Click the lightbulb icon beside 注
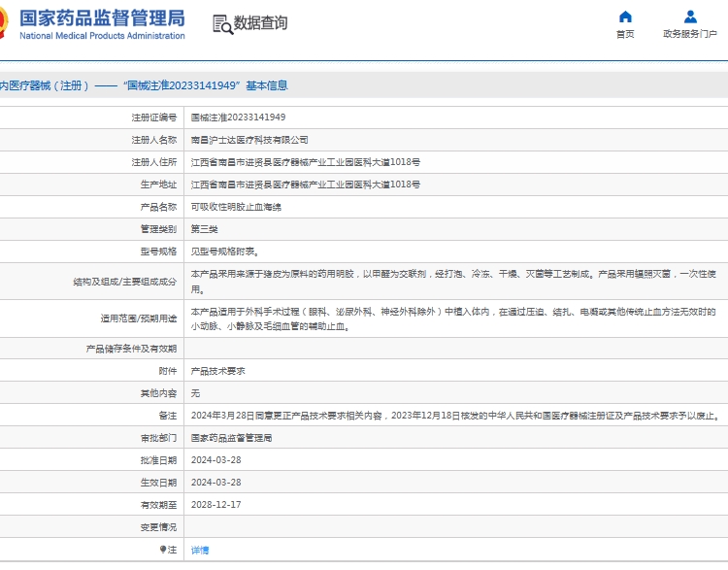 point(162,550)
